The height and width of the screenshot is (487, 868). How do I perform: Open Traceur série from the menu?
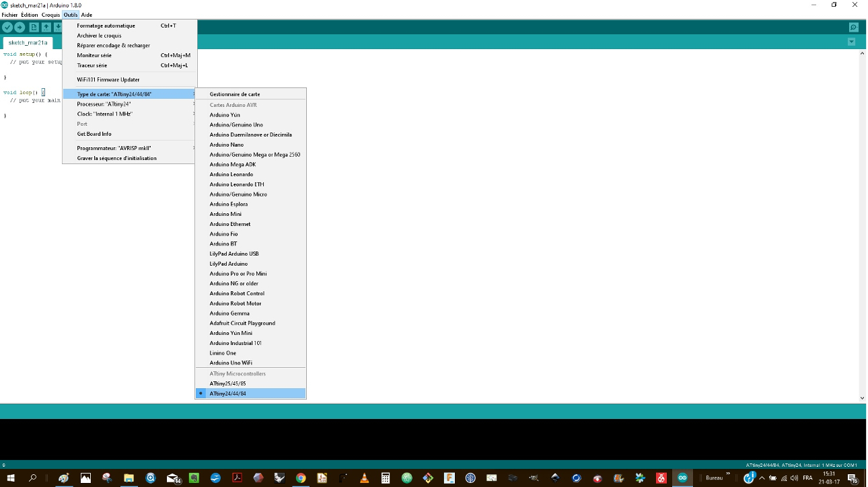(x=130, y=65)
